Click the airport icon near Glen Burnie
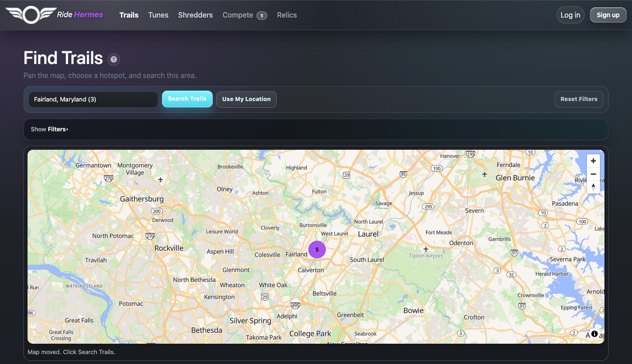632x364 pixels. pyautogui.click(x=484, y=174)
